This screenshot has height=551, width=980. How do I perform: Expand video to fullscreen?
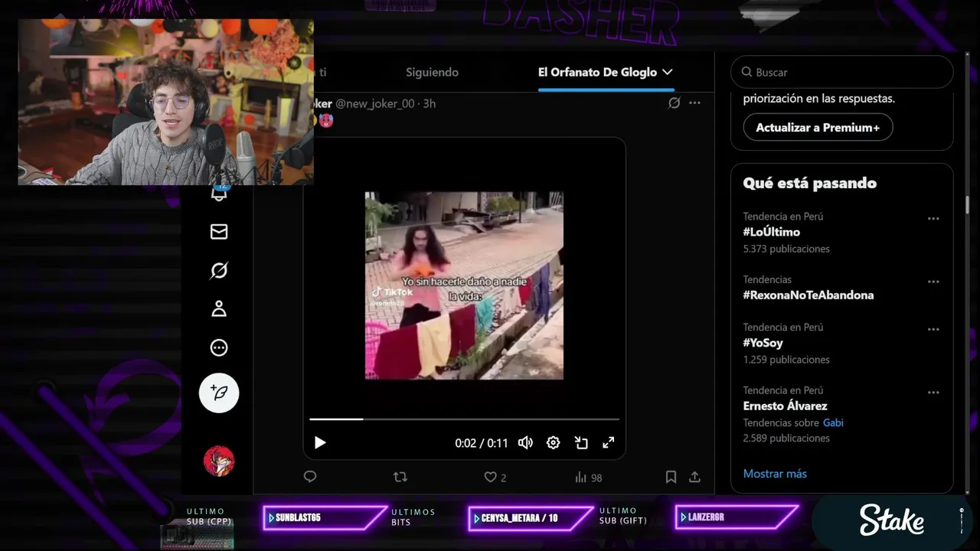point(609,442)
